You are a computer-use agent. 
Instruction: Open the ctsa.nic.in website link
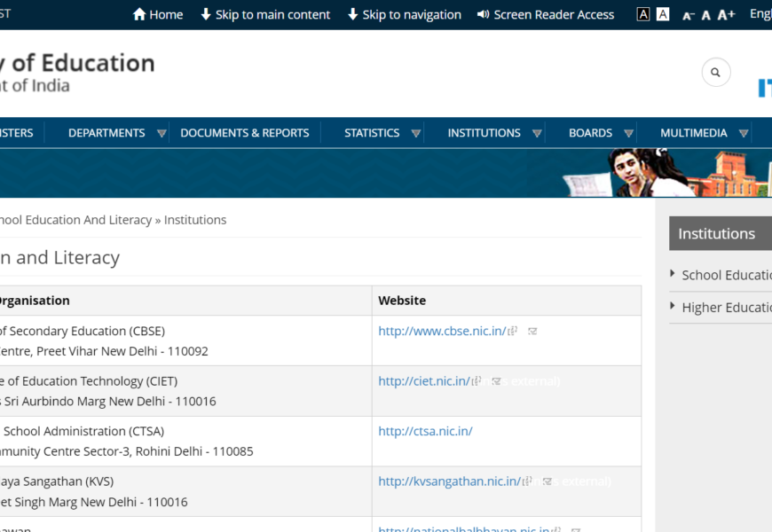(x=425, y=431)
